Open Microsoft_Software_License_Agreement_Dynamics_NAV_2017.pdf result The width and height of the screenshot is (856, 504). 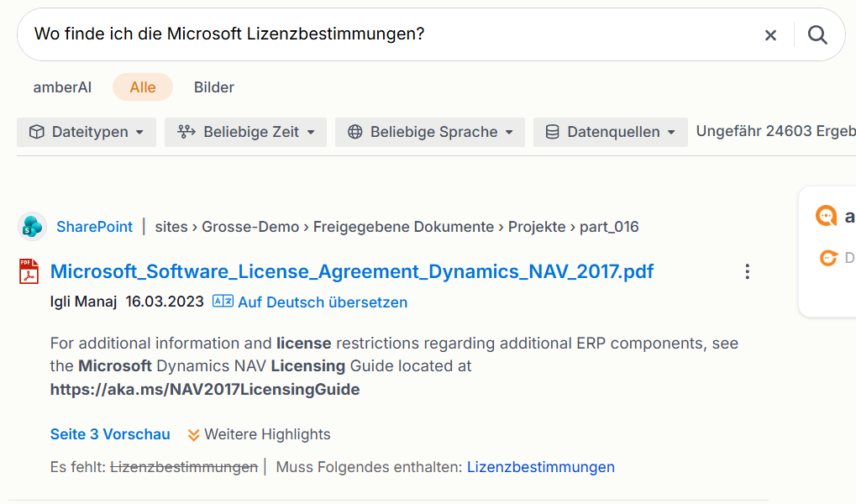pos(352,271)
